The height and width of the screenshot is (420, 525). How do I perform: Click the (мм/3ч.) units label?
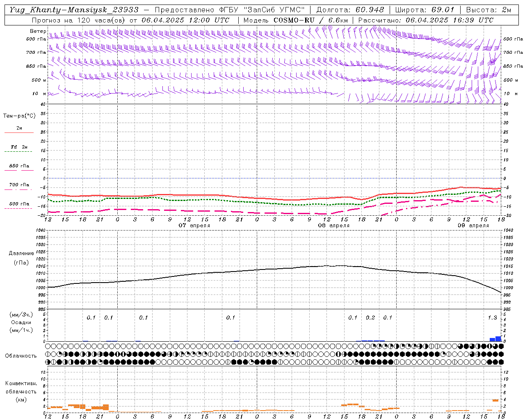(21, 315)
